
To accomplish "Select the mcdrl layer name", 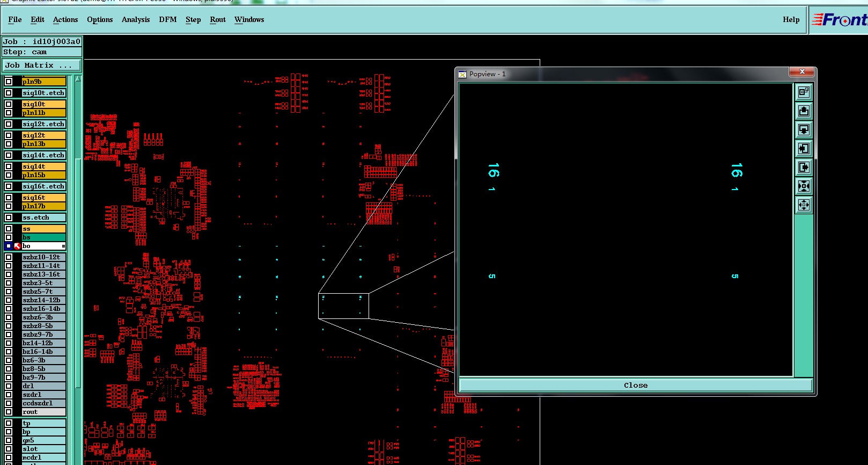I will tap(44, 457).
